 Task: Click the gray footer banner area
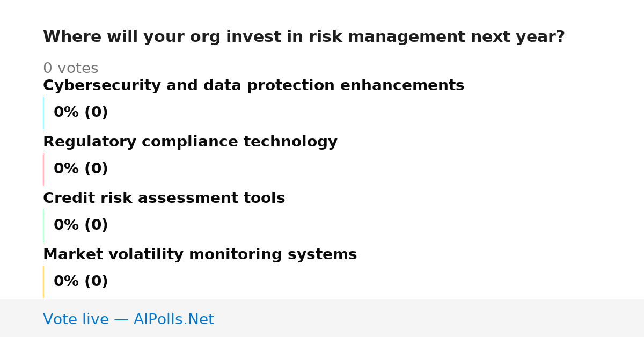pyautogui.click(x=322, y=318)
